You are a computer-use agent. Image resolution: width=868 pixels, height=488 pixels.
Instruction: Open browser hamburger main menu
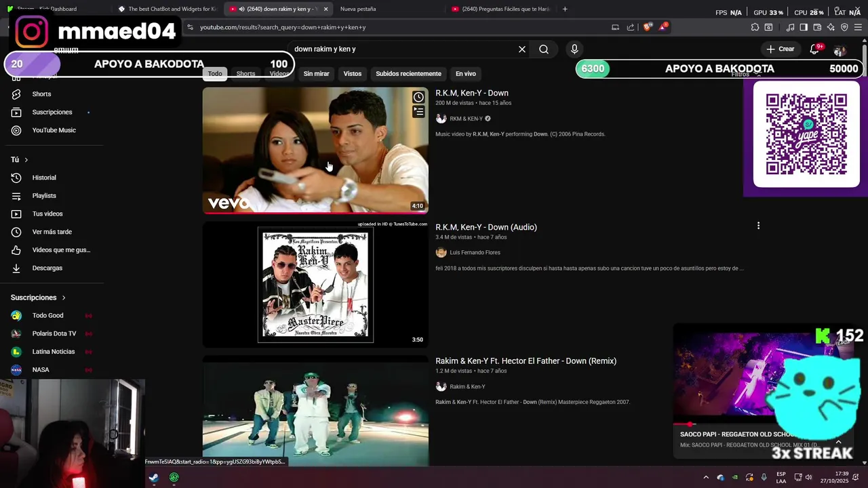(x=859, y=27)
